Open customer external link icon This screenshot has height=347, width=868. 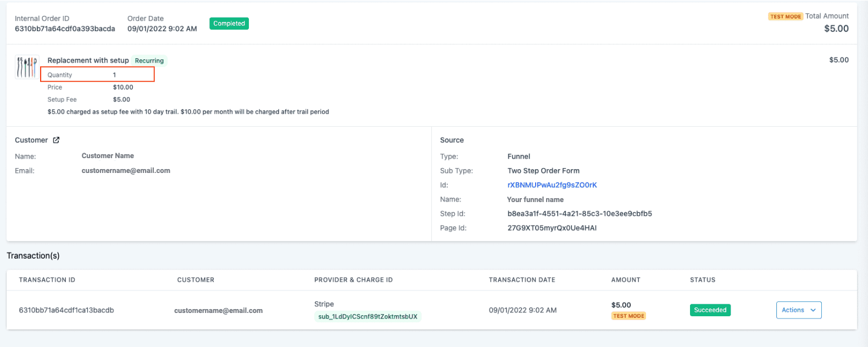[x=56, y=140]
